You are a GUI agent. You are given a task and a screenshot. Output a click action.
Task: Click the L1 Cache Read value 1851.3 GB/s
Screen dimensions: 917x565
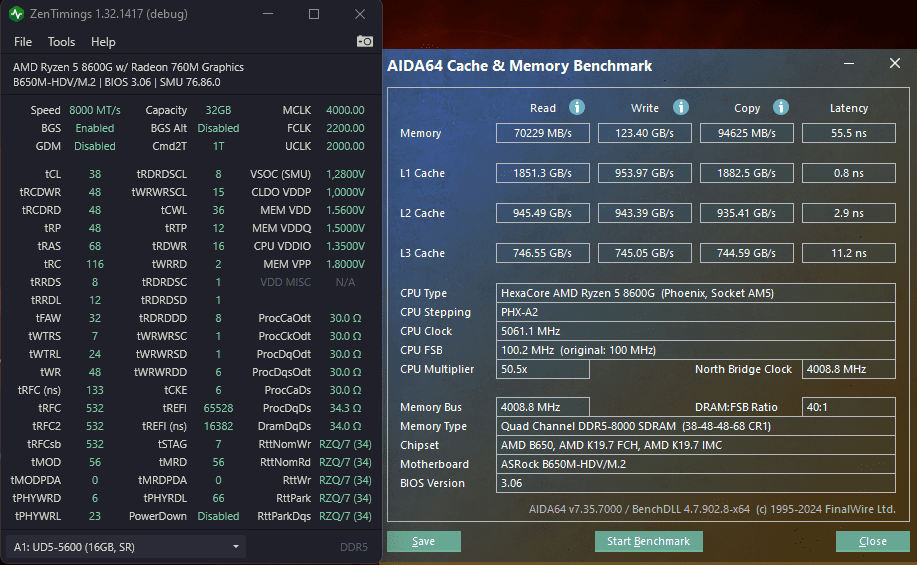click(x=543, y=173)
